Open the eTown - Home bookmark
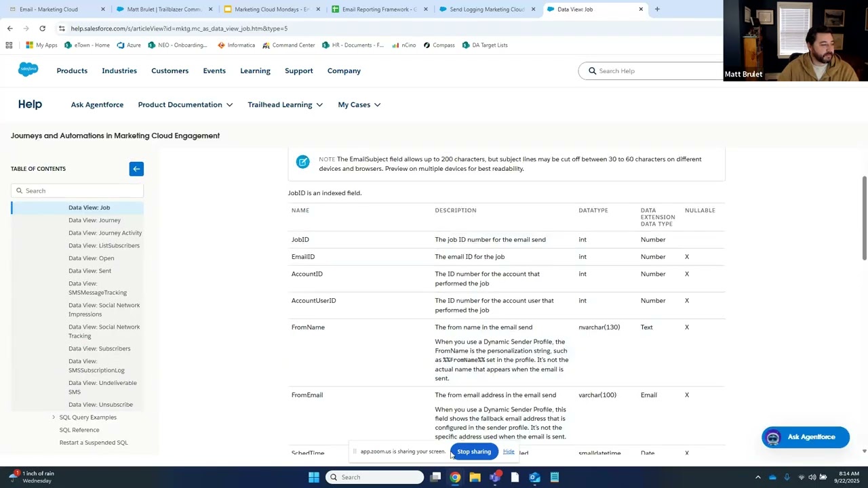 coord(87,45)
